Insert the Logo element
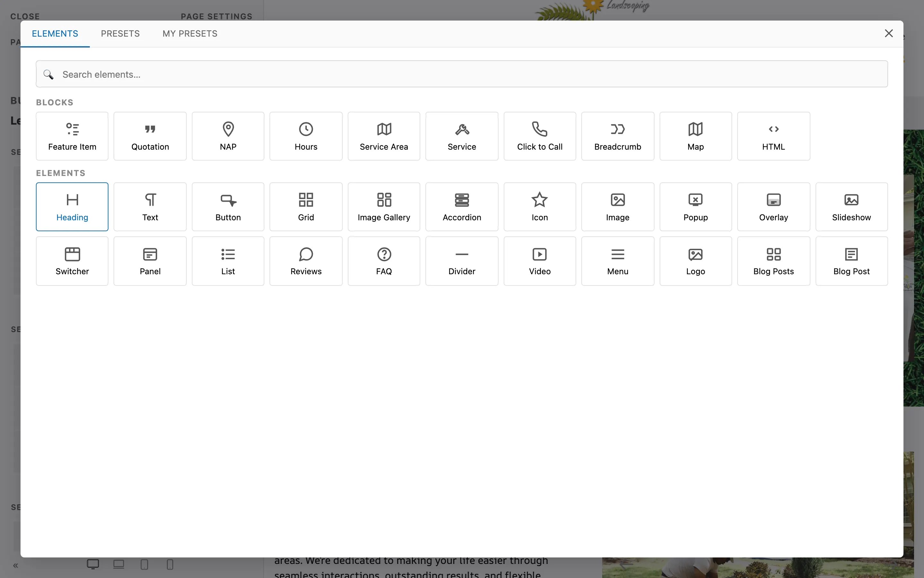 (696, 261)
